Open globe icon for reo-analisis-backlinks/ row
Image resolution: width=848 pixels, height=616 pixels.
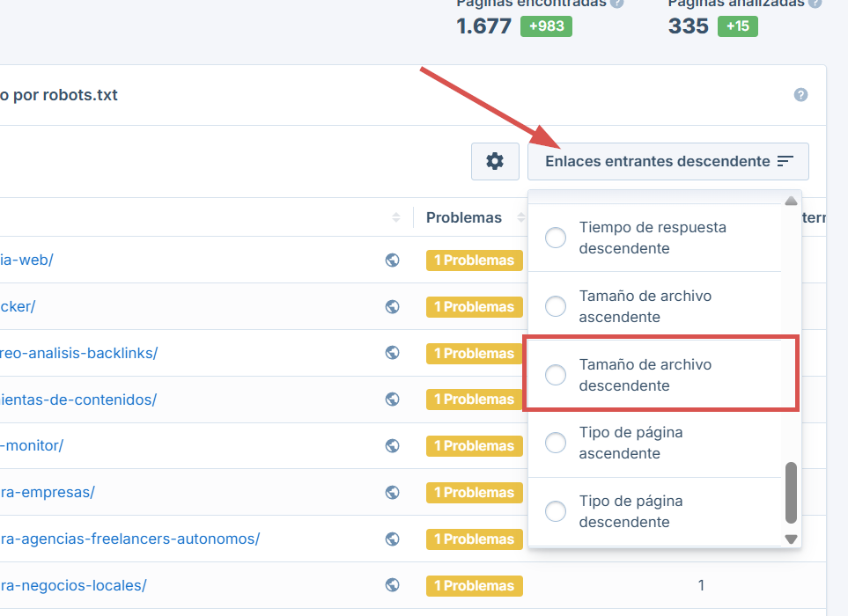tap(393, 353)
